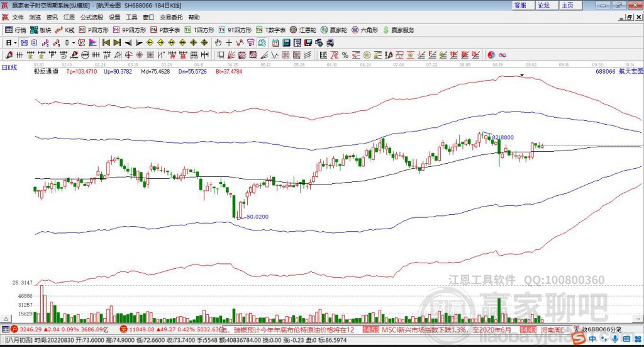Open the P四方形 tool

click(x=94, y=30)
